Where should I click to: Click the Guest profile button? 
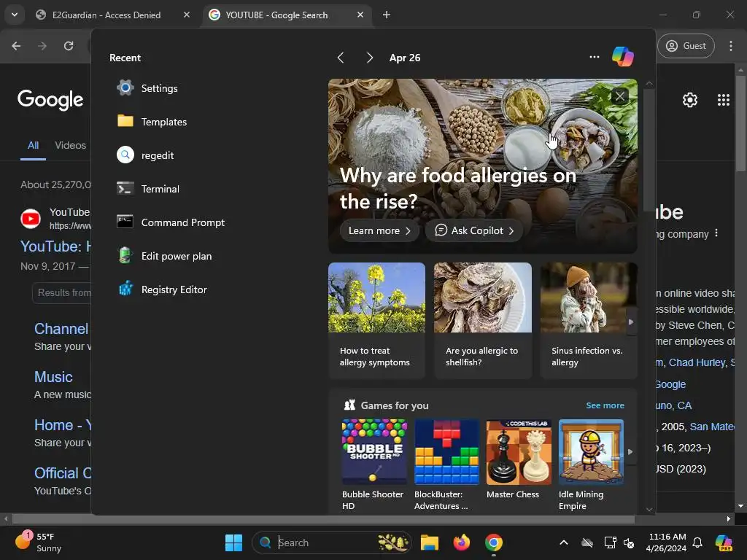coord(686,46)
